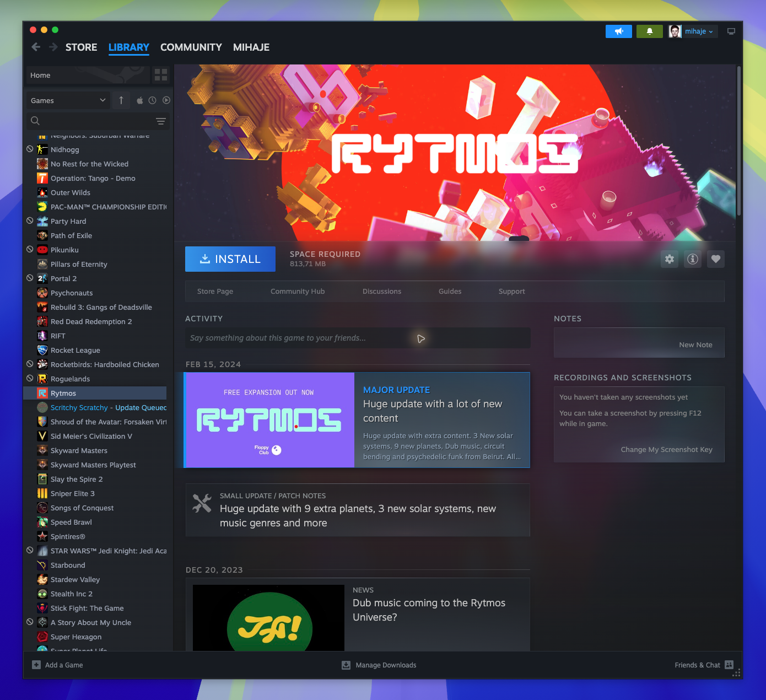Open the announcements megaphone button
The width and height of the screenshot is (766, 700).
(619, 31)
